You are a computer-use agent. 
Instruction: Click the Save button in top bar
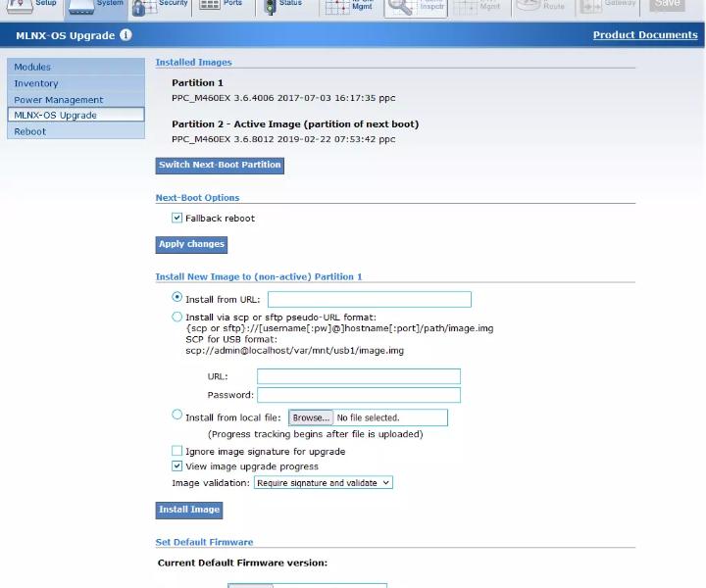pos(668,5)
